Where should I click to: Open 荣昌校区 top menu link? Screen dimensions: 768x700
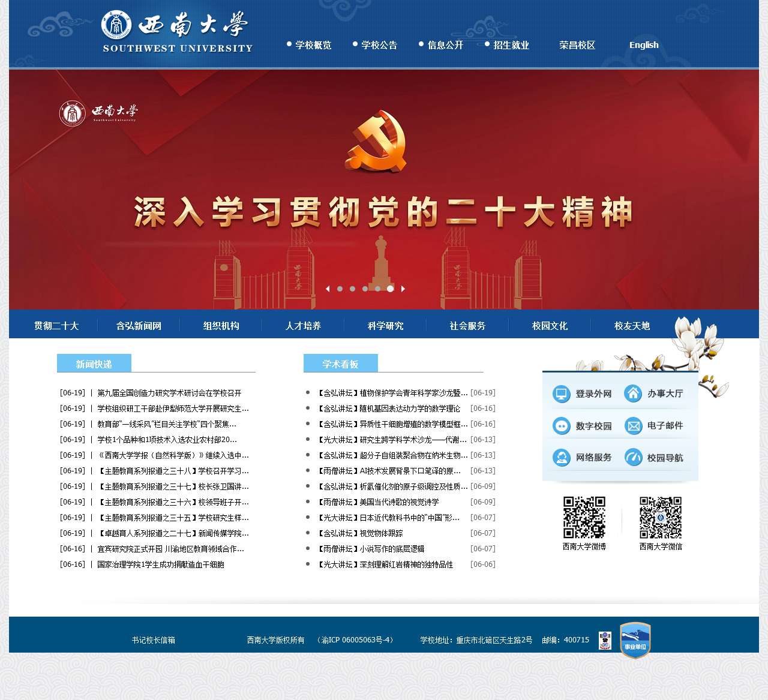coord(577,45)
